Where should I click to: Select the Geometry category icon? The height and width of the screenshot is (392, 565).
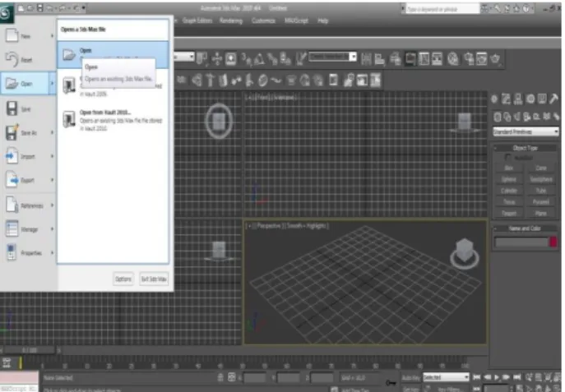(498, 117)
